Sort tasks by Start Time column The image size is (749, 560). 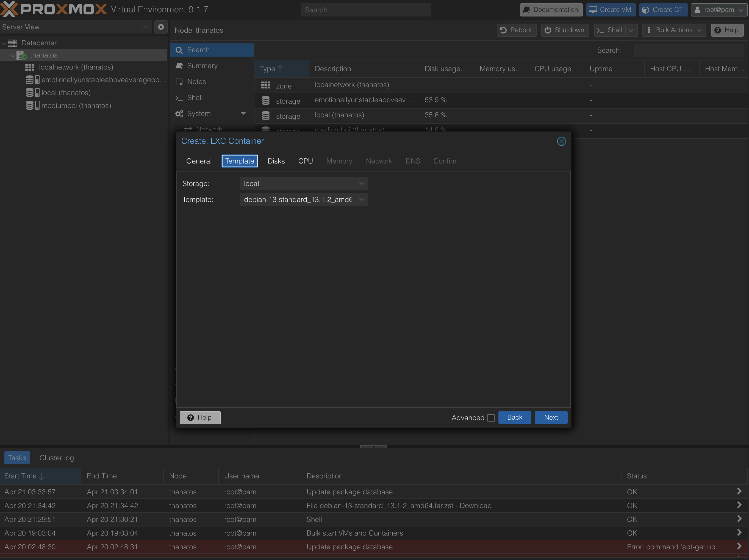[x=40, y=476]
